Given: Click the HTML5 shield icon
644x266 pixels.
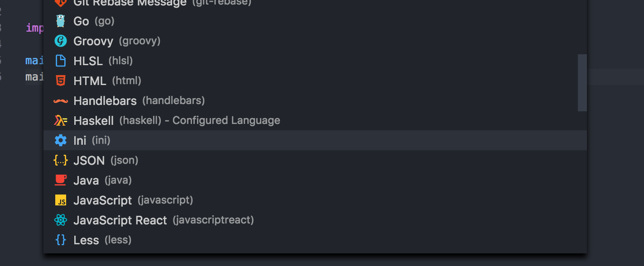Looking at the screenshot, I should point(60,81).
